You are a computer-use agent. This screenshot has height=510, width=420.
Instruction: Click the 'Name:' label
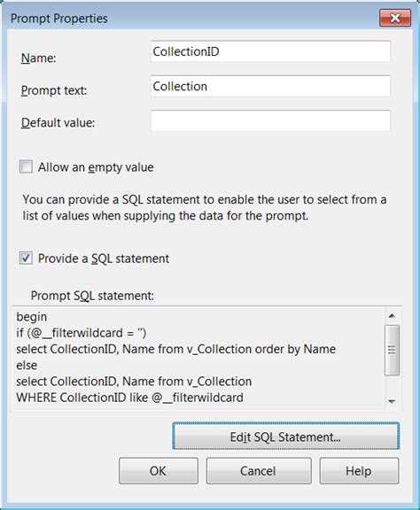[x=38, y=58]
